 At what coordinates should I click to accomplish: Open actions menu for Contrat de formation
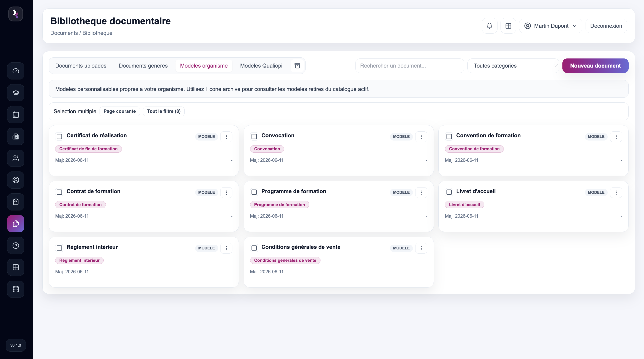(x=226, y=192)
